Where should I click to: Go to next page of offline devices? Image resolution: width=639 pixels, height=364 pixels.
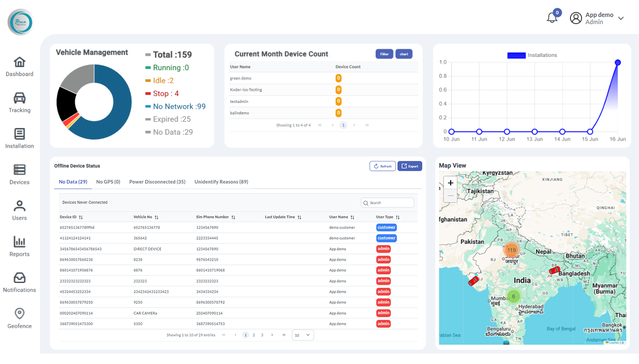[x=272, y=335]
